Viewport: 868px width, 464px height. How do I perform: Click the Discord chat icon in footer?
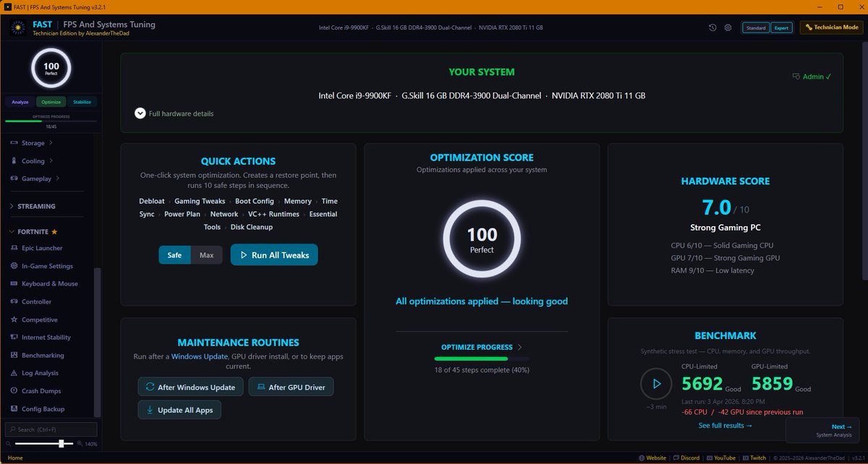point(676,457)
